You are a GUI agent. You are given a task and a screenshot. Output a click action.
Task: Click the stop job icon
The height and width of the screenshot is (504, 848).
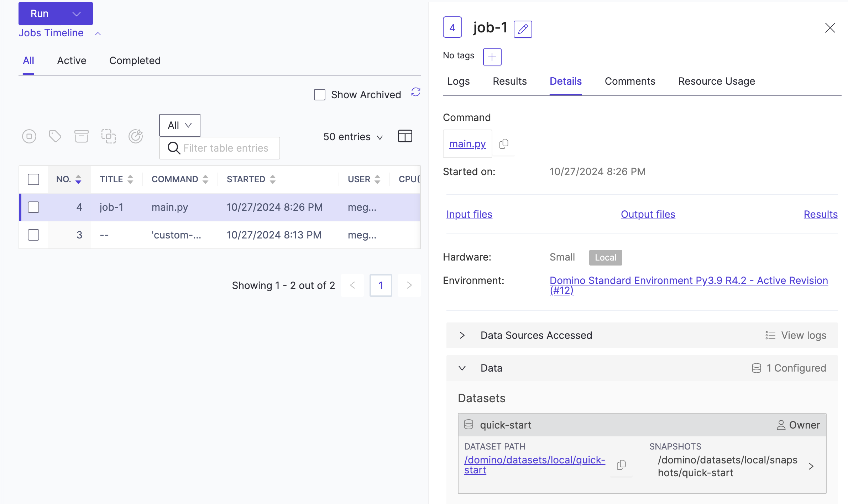[x=29, y=136]
